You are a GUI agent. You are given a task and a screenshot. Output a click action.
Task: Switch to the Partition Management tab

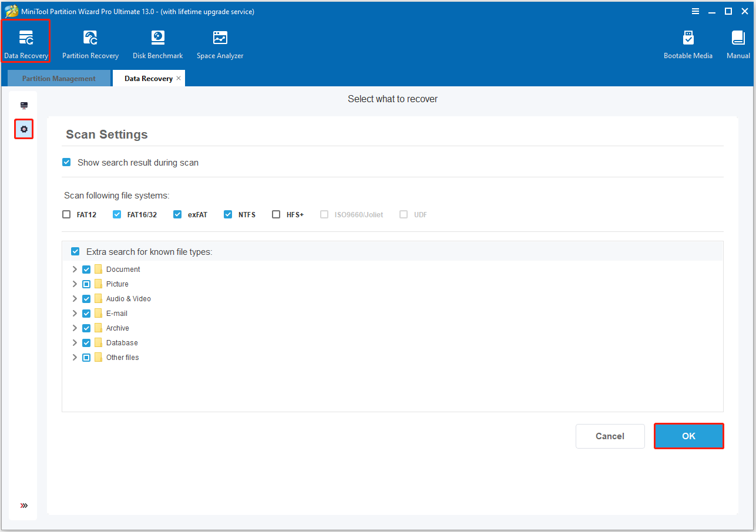[58, 78]
